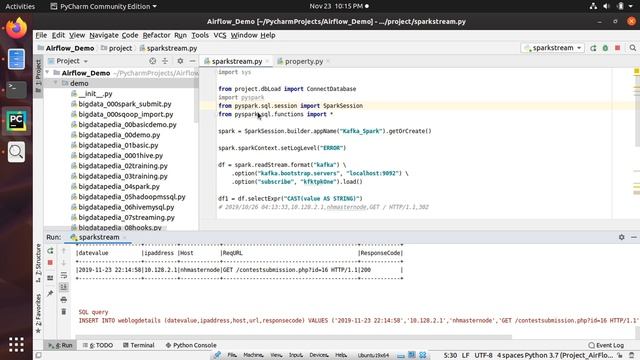Click the Run console horizontal scrollbar
The image size is (640, 360).
coord(293,337)
